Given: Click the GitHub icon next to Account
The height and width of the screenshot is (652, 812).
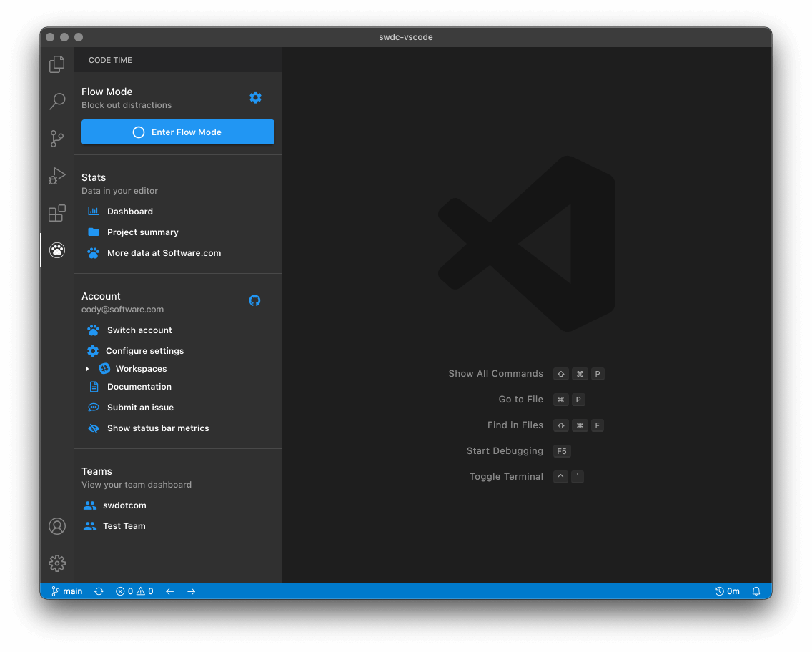Looking at the screenshot, I should [254, 301].
